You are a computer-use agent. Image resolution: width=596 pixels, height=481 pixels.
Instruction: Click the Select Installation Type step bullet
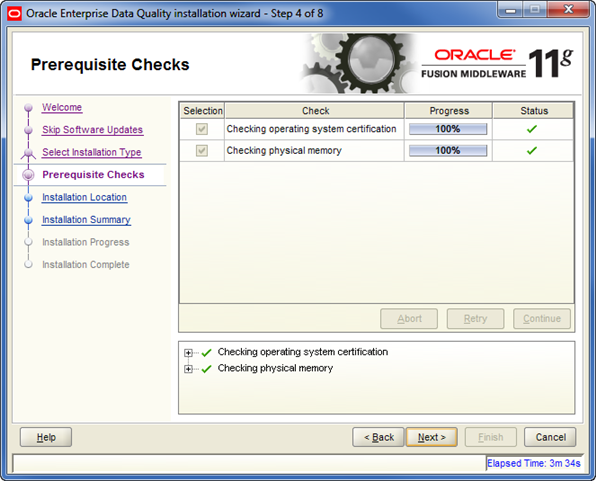click(x=28, y=153)
